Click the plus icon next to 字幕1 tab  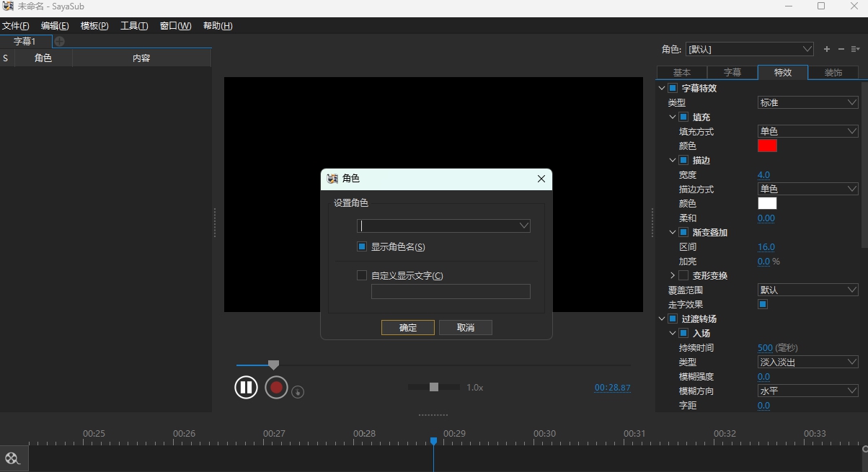pos(59,41)
